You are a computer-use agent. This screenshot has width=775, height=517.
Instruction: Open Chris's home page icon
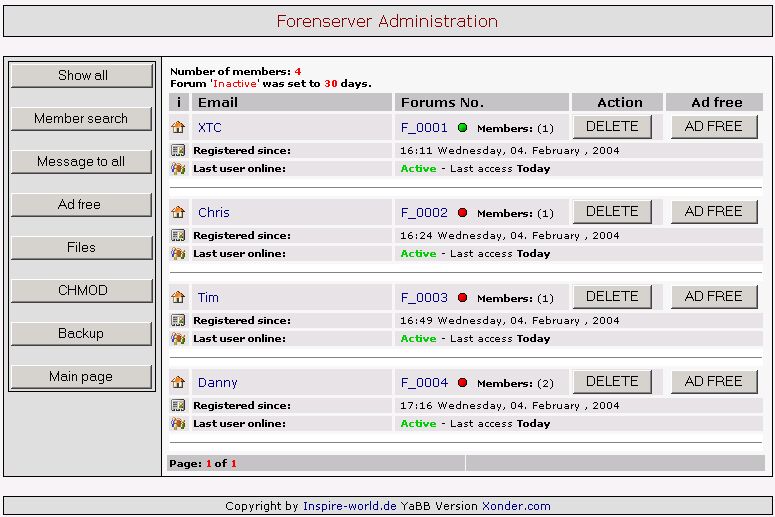pos(178,213)
